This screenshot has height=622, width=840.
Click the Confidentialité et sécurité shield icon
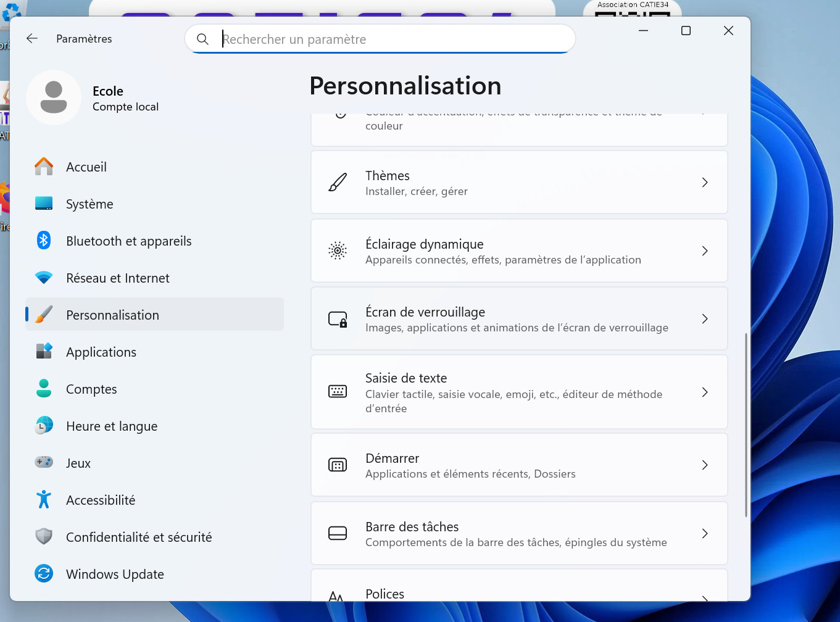point(44,537)
